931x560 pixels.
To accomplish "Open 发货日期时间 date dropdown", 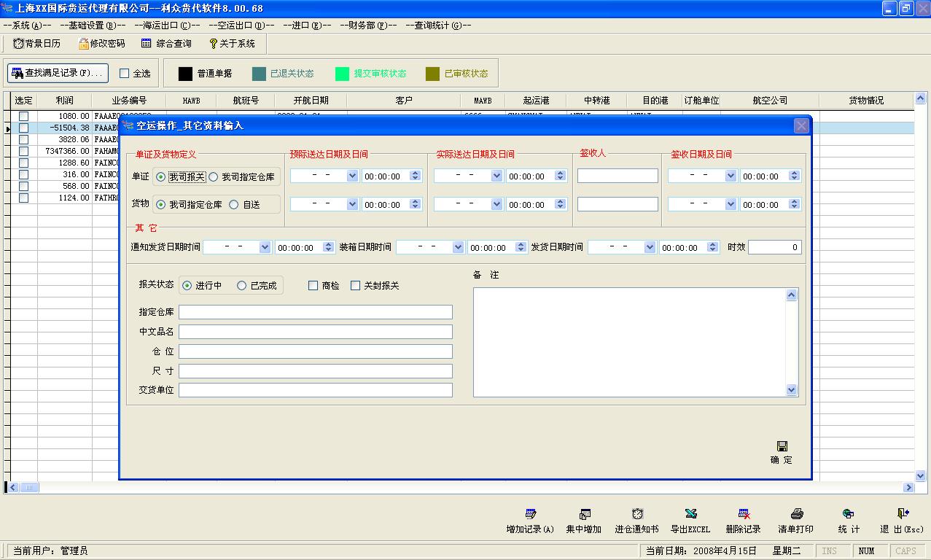I will [x=650, y=248].
